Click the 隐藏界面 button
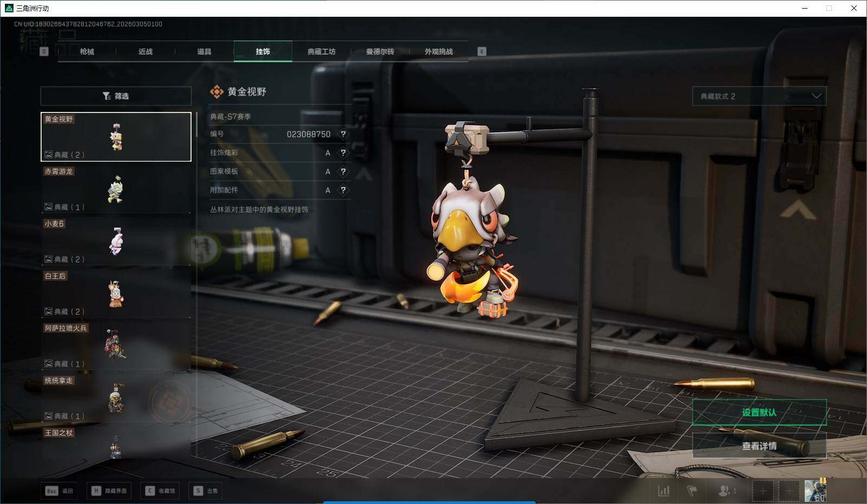This screenshot has height=504, width=867. click(x=109, y=491)
